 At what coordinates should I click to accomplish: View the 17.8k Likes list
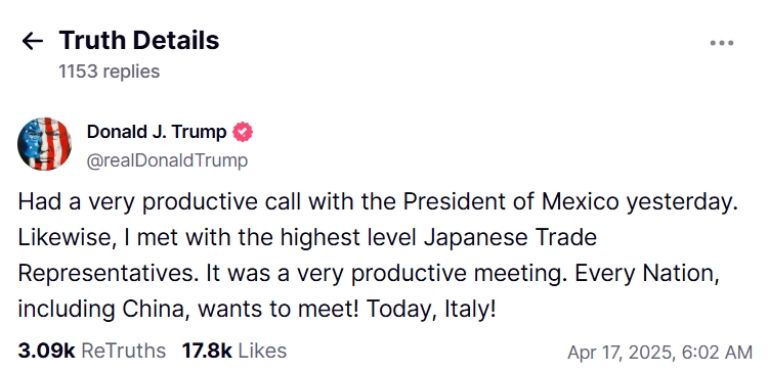click(x=234, y=351)
